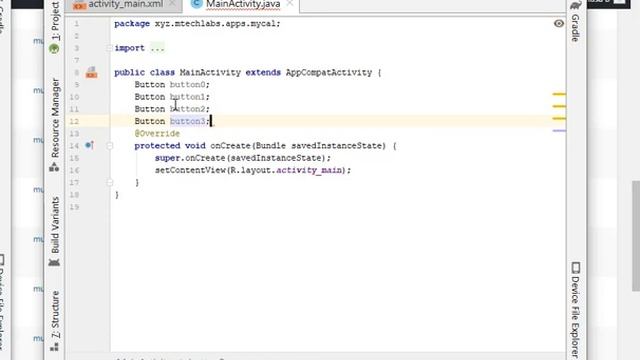
Task: Open the Resource Manager panel
Action: point(55,118)
